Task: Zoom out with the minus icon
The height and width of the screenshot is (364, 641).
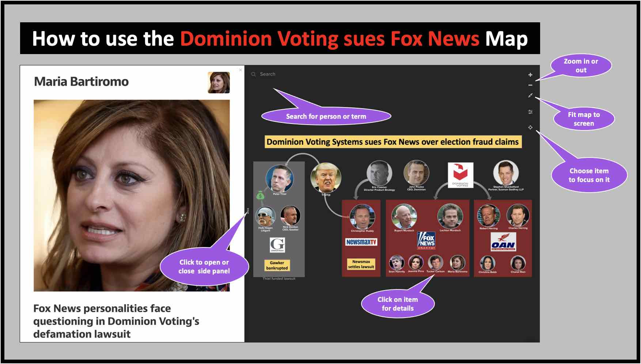Action: [x=530, y=85]
